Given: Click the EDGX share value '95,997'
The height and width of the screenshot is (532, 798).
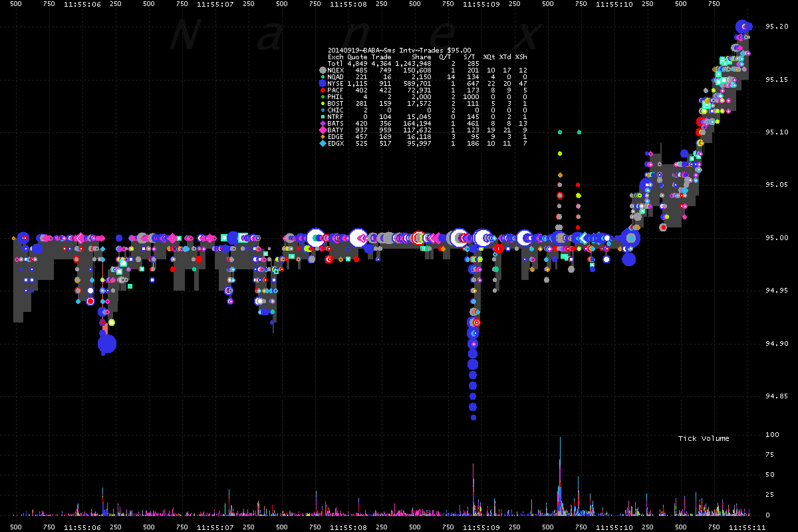Looking at the screenshot, I should 420,143.
